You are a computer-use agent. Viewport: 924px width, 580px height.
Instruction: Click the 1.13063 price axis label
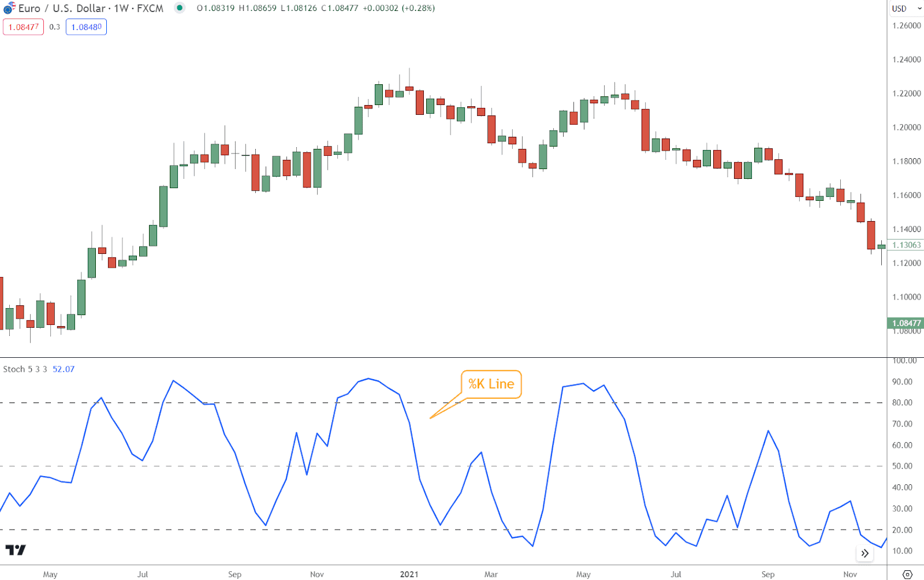tap(906, 245)
